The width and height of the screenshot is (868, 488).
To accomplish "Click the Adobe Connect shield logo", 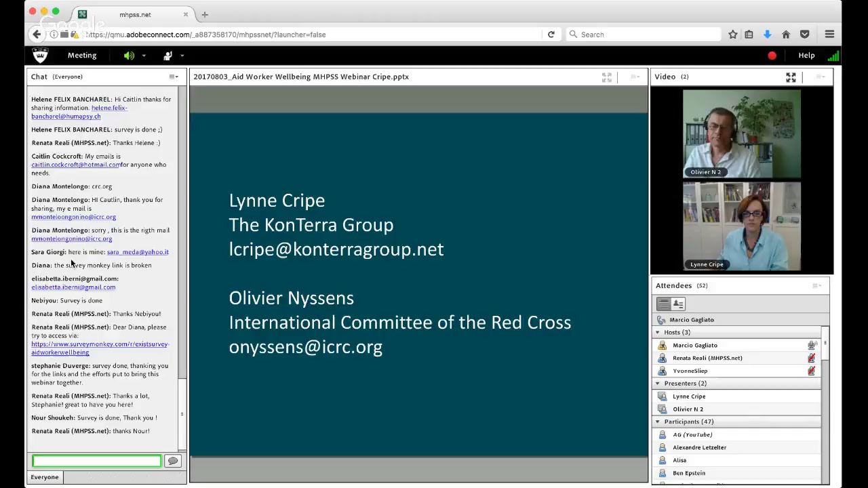I will (x=41, y=56).
